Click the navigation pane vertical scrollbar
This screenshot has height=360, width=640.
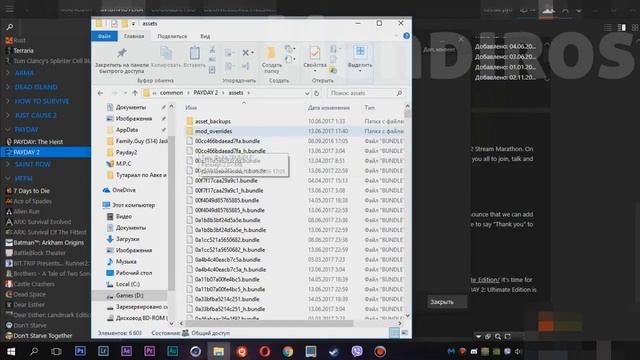pos(171,212)
